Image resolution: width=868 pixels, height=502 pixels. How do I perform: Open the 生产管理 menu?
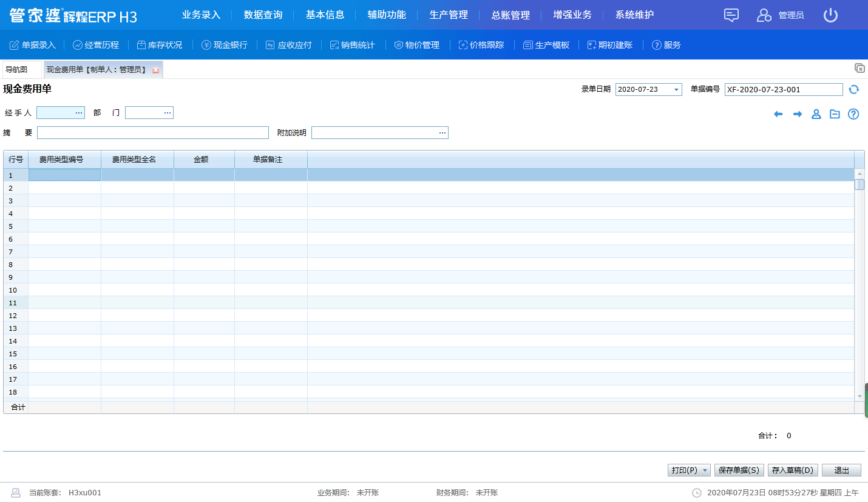[x=449, y=15]
